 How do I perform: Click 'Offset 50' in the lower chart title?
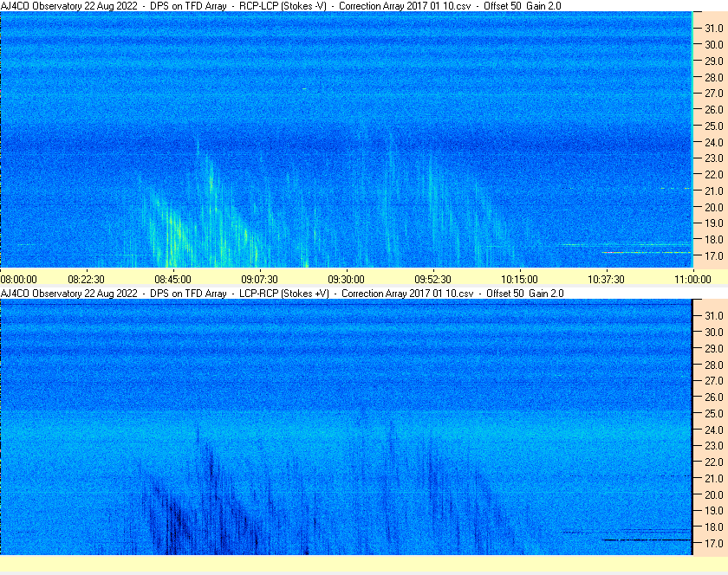point(505,294)
